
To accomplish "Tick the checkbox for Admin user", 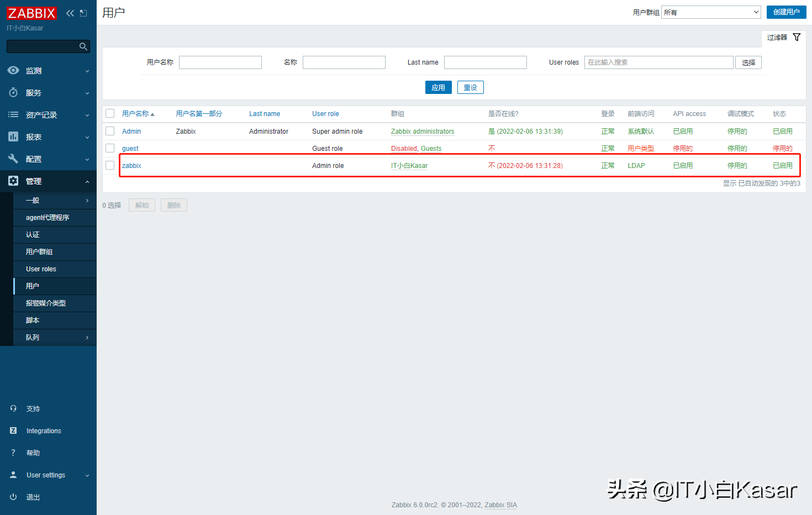I will click(110, 131).
